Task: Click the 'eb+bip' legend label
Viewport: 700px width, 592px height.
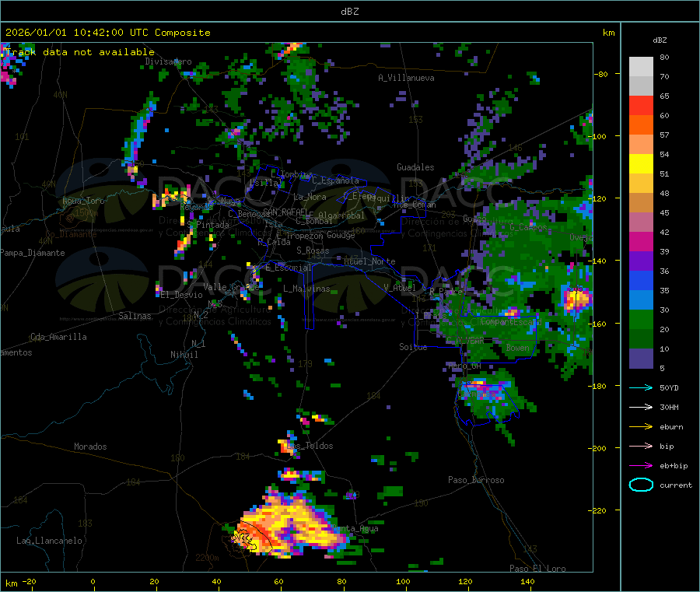Action: (674, 466)
